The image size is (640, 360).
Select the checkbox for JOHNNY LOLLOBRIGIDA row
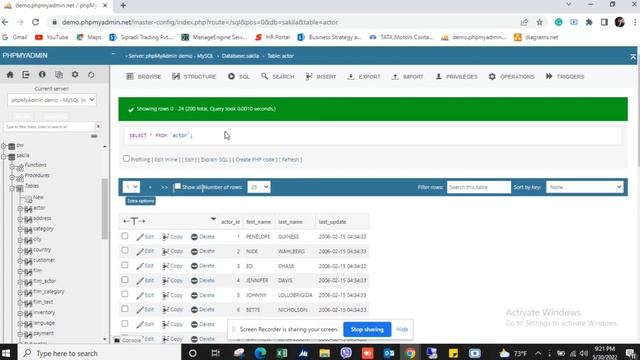click(x=125, y=294)
